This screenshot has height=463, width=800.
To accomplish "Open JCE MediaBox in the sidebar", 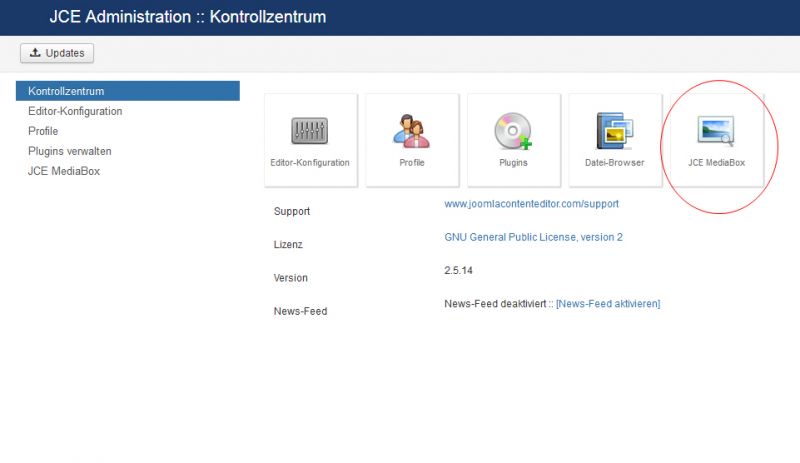I will tap(64, 171).
